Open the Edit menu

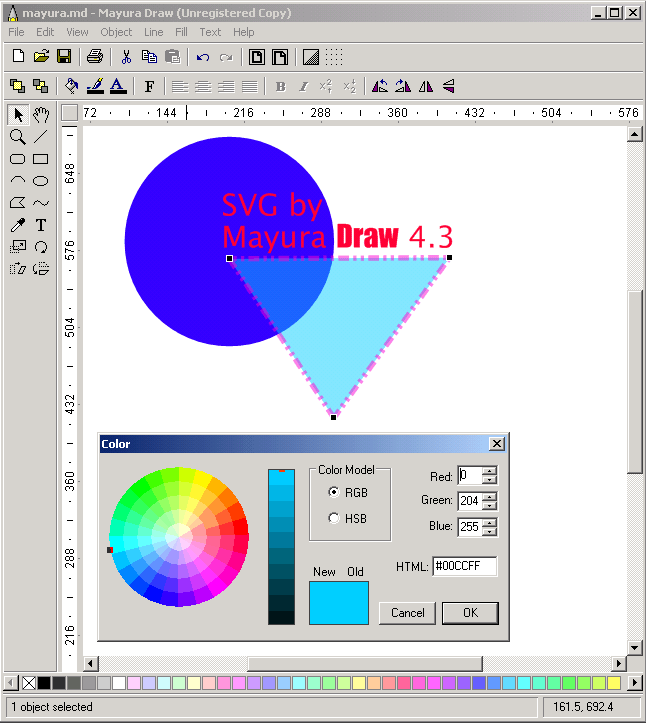coord(45,32)
